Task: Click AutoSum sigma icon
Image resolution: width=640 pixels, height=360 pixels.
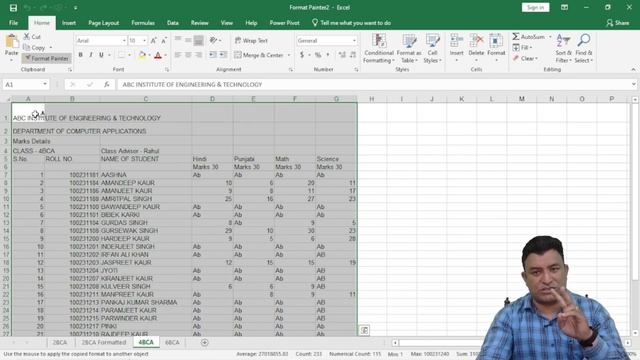Action: point(516,37)
